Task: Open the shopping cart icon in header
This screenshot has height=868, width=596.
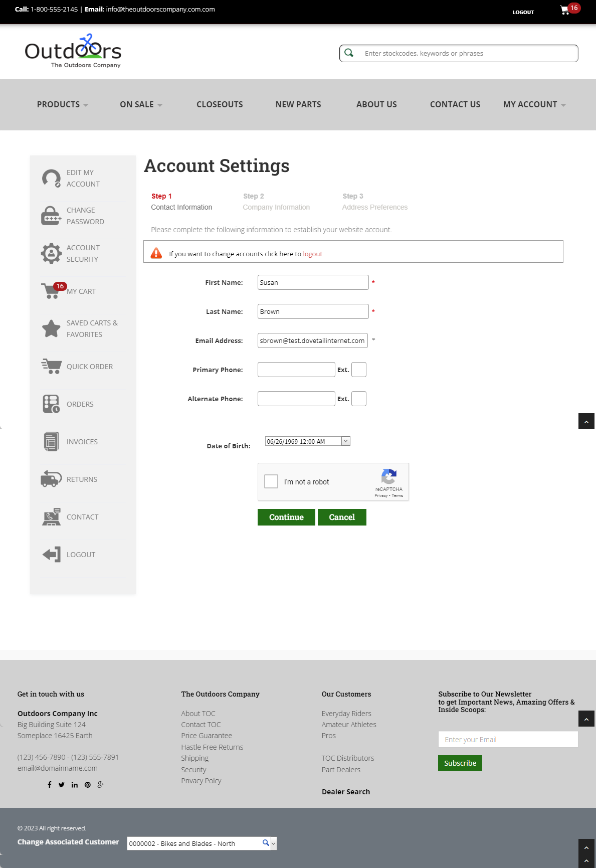Action: [565, 10]
